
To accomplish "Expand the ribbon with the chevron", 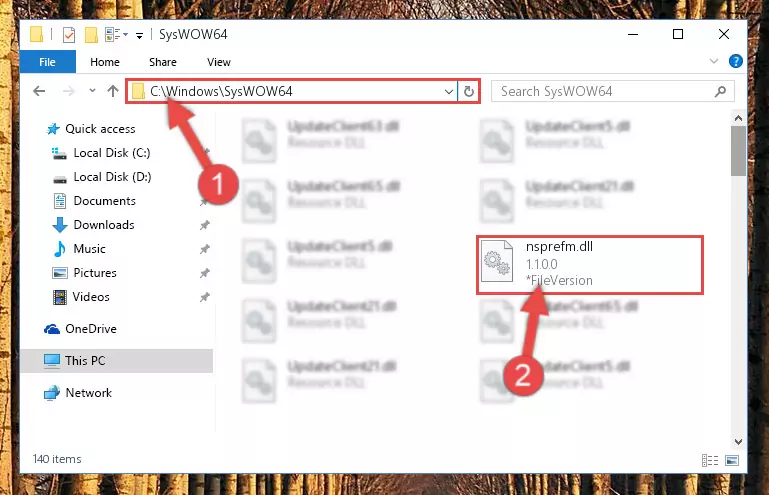I will 714,61.
